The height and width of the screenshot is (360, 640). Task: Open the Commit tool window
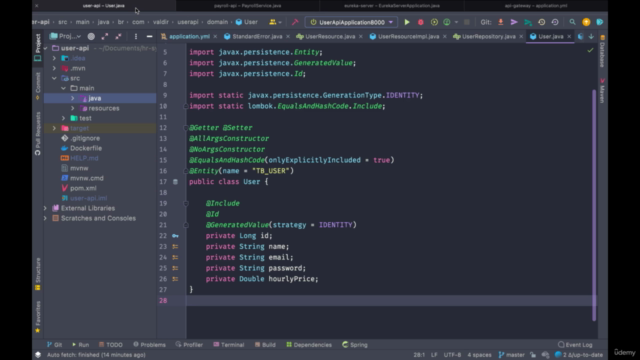pyautogui.click(x=38, y=86)
